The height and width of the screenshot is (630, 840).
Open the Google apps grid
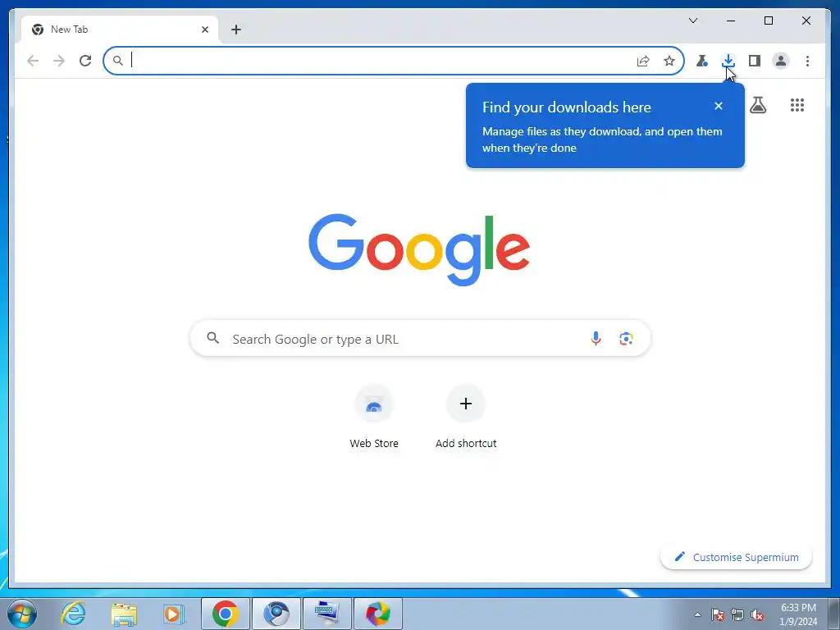[x=797, y=105]
